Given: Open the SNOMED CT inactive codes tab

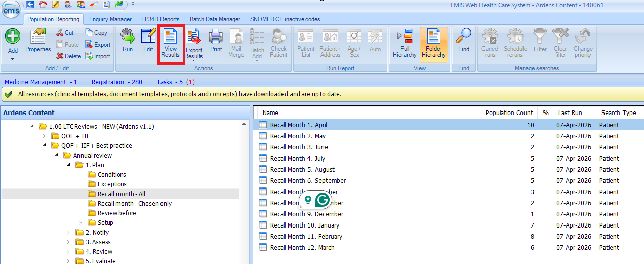Looking at the screenshot, I should [x=285, y=19].
